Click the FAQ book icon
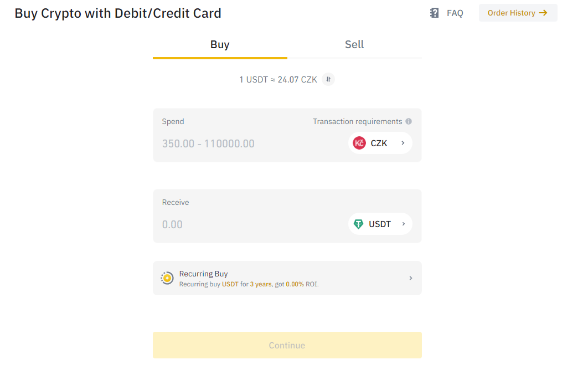 click(x=435, y=13)
